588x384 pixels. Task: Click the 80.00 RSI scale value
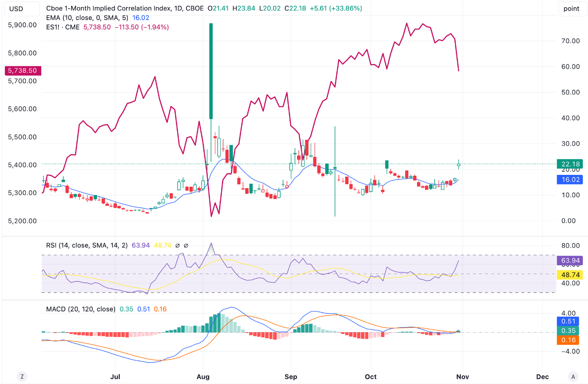pyautogui.click(x=571, y=246)
